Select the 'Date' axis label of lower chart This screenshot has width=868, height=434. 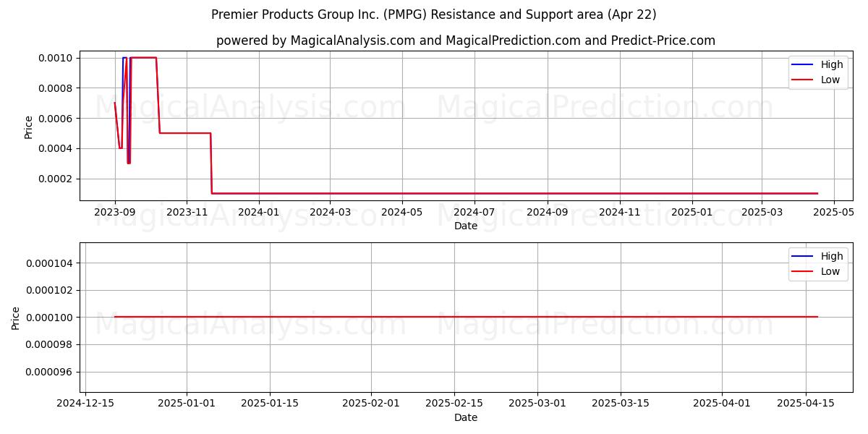[x=466, y=417]
